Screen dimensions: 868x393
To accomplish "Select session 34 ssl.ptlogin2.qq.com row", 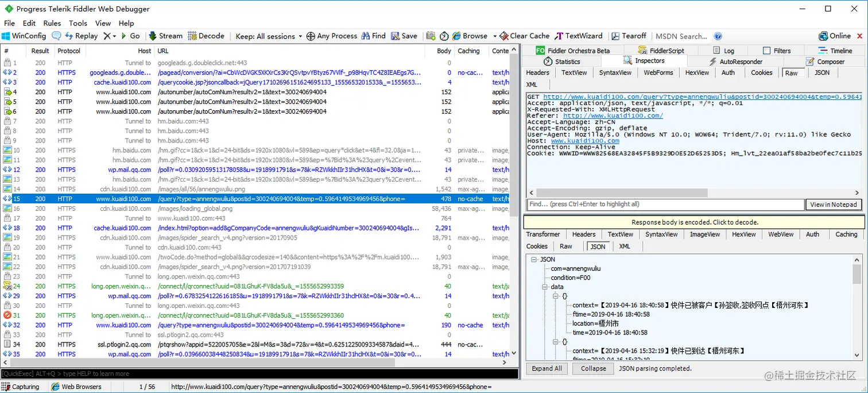I will [x=255, y=344].
